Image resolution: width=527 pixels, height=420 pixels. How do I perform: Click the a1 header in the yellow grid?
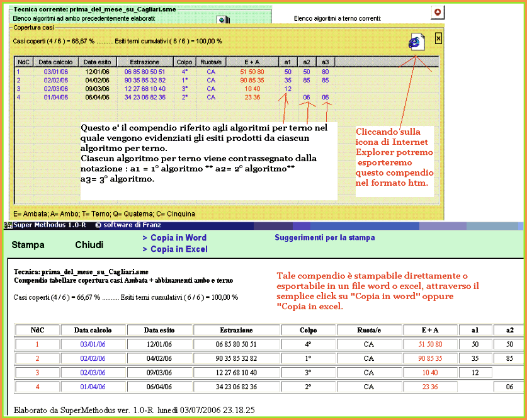(288, 62)
